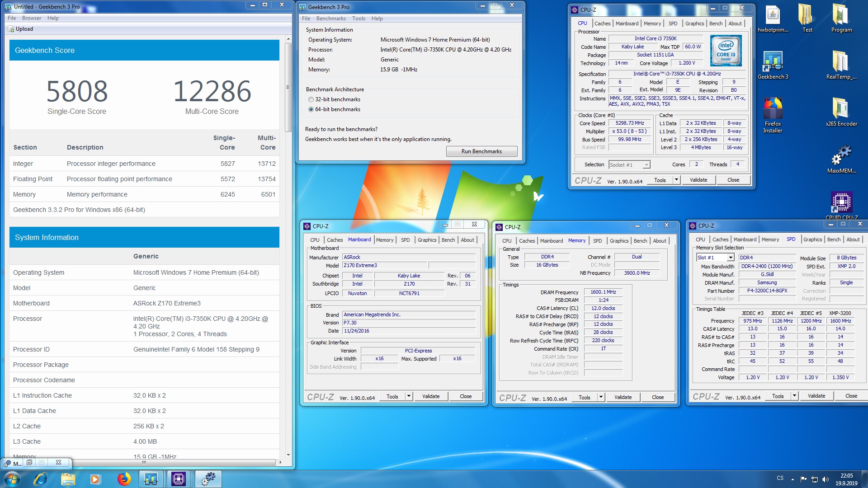Open the Socket #1 selection dropdown
Viewport: 868px width, 488px height.
pyautogui.click(x=629, y=165)
